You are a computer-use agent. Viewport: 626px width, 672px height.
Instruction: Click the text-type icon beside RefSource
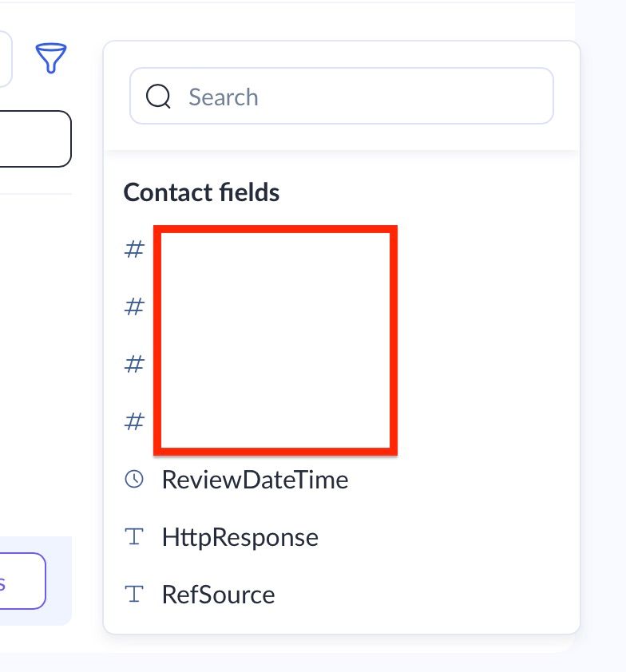(135, 595)
